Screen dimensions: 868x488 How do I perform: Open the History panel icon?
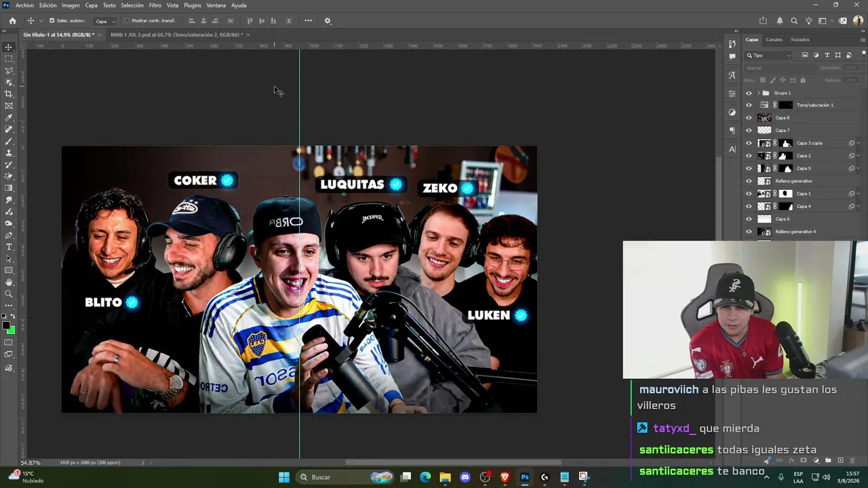click(732, 44)
